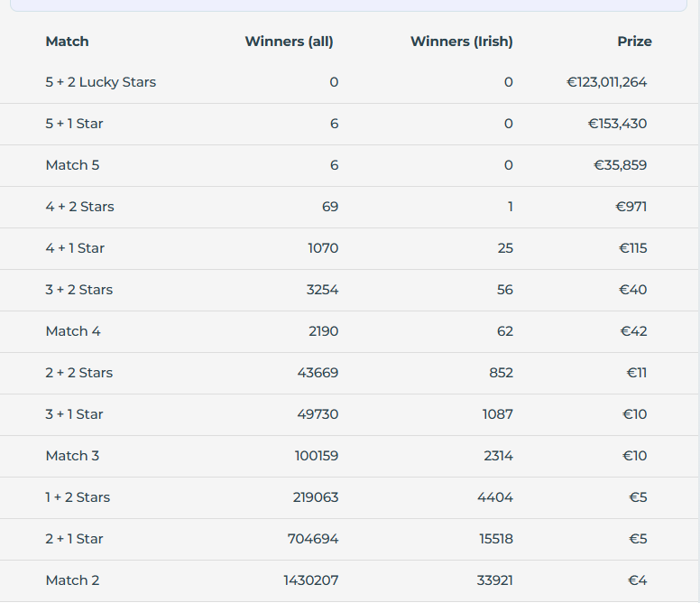Screen dimensions: 700x603
Task: Click 100159 winners in Match 3 row
Action: pos(317,456)
